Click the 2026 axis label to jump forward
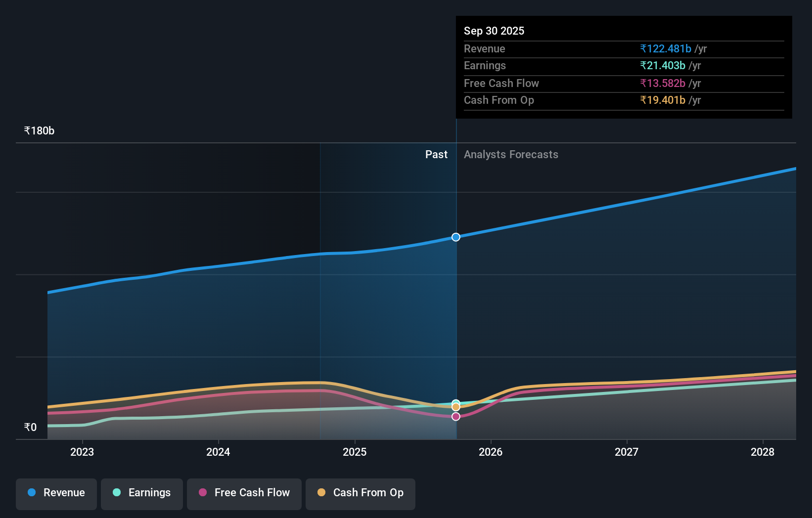812x518 pixels. [490, 452]
